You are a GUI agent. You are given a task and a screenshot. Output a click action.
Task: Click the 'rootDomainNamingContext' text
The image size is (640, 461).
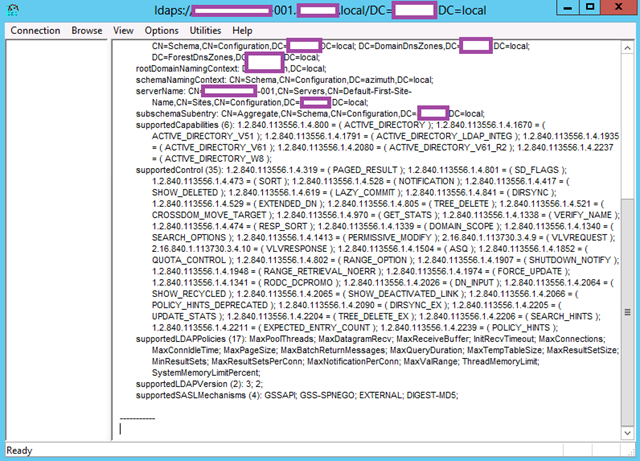pos(187,69)
